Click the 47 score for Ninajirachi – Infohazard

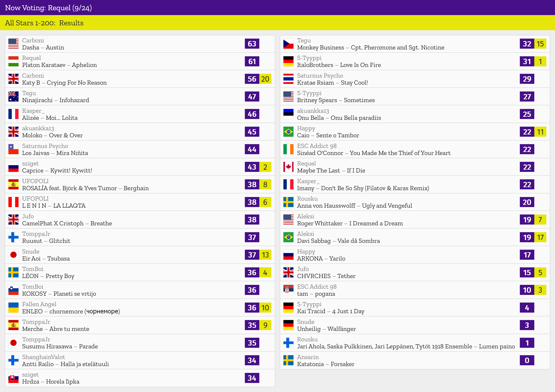[252, 97]
